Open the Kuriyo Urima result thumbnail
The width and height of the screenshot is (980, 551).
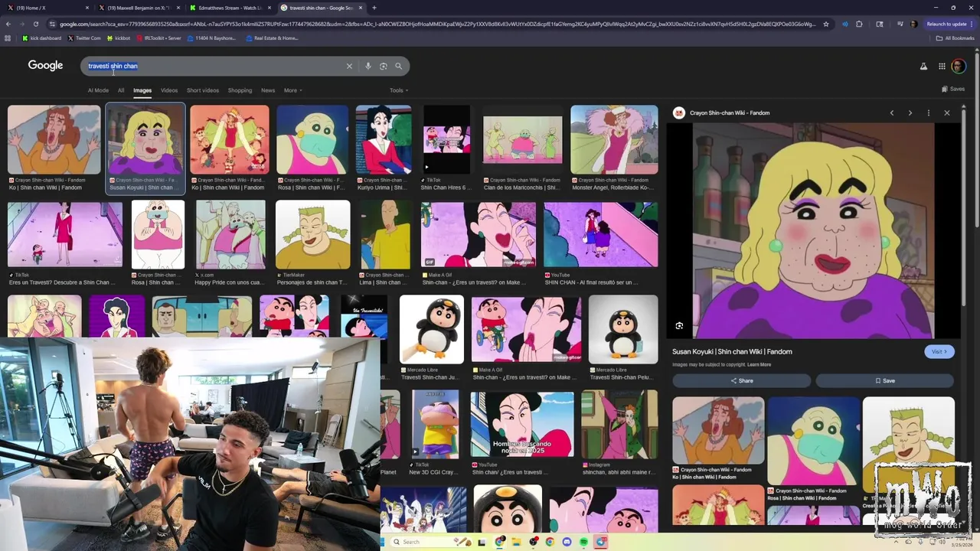(x=384, y=140)
